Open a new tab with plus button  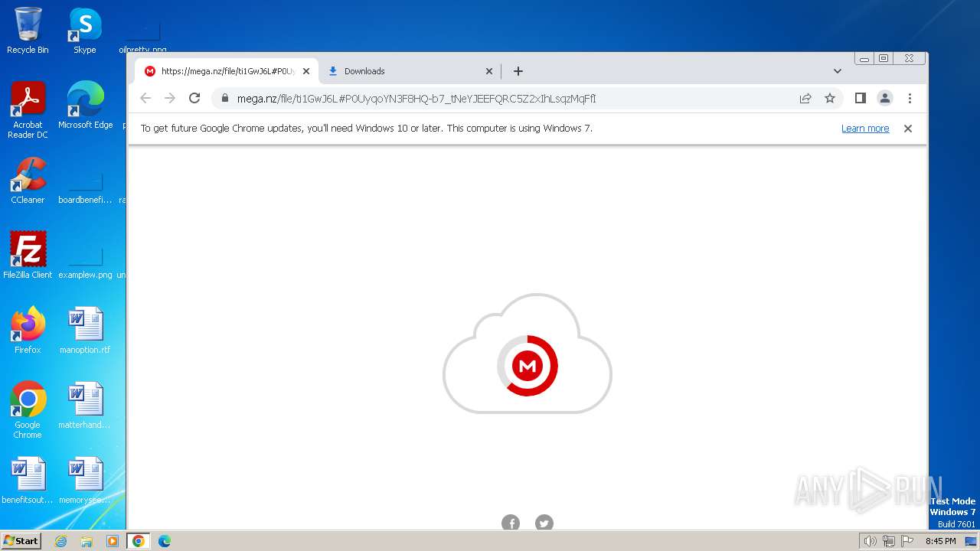click(x=518, y=71)
